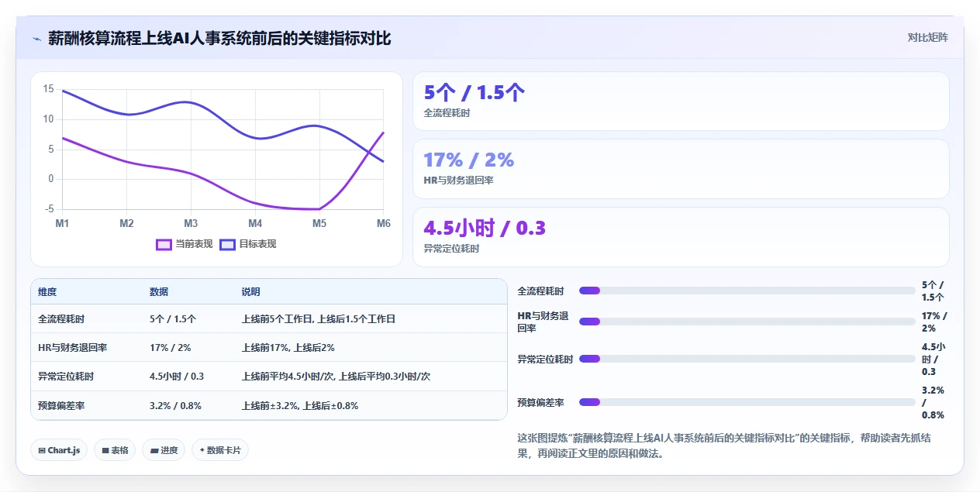Click the M1 axis label
This screenshot has width=980, height=492.
coord(62,223)
